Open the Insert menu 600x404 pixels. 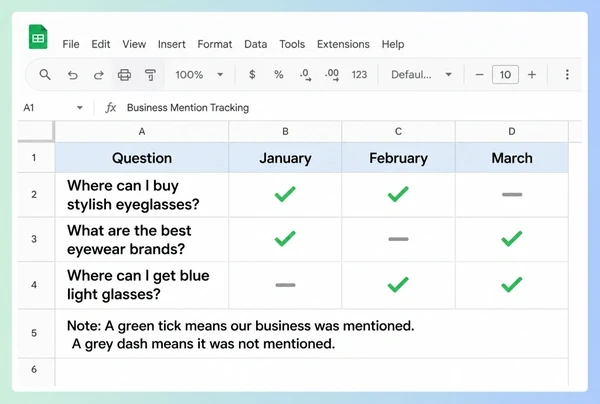pyautogui.click(x=171, y=44)
